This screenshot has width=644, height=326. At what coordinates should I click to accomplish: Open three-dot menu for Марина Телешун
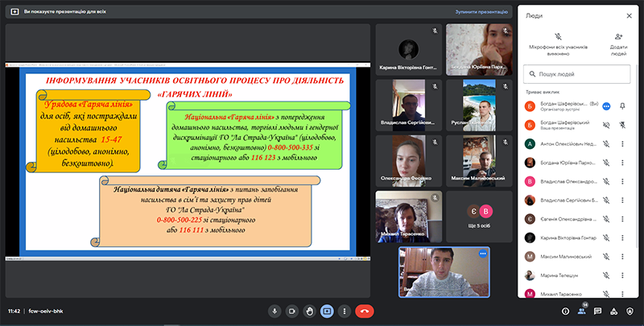click(x=622, y=275)
